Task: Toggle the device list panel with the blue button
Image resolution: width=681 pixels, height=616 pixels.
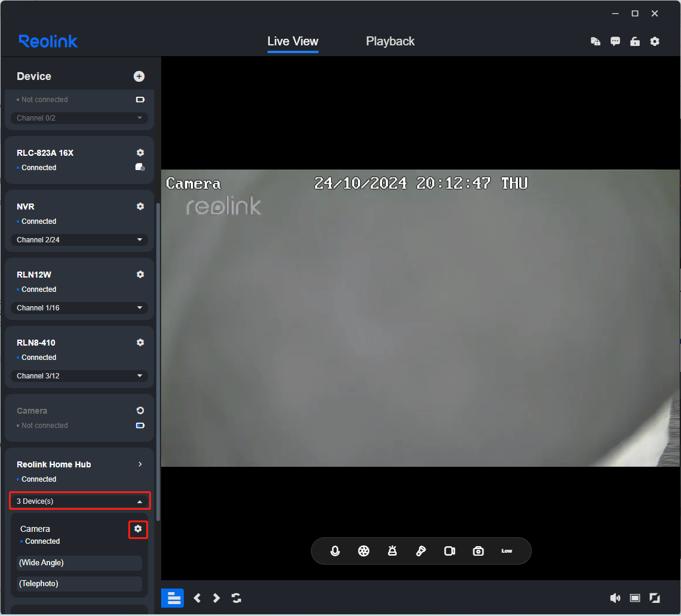Action: [173, 598]
